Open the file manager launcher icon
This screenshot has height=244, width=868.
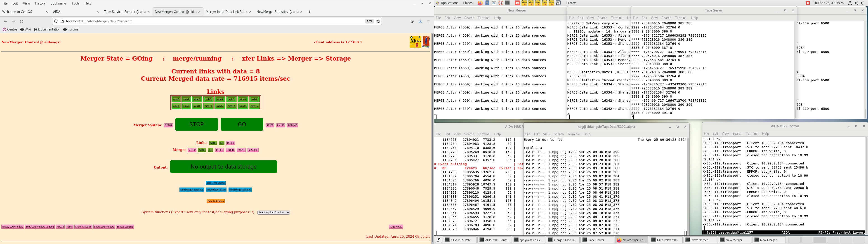(487, 3)
